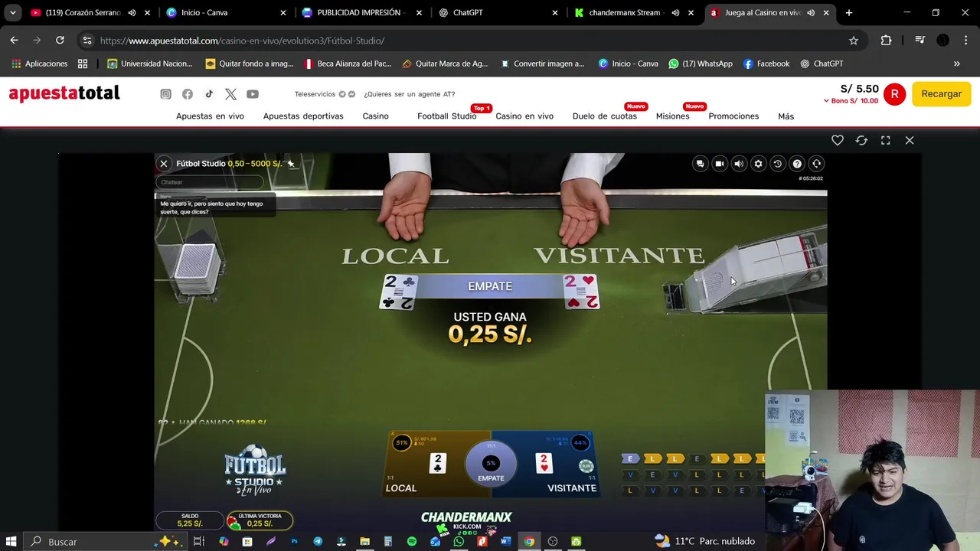The image size is (980, 551).
Task: Click the taskbar Buscar search box
Action: point(103,541)
